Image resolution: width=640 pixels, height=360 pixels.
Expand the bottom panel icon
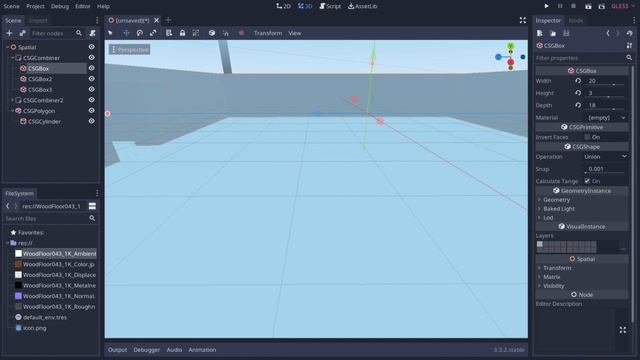pyautogui.click(x=622, y=330)
